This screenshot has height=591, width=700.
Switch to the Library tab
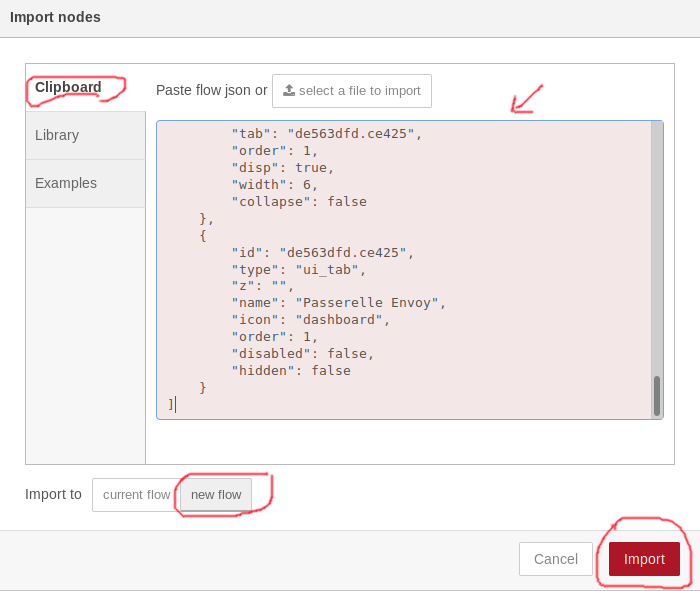pos(85,135)
